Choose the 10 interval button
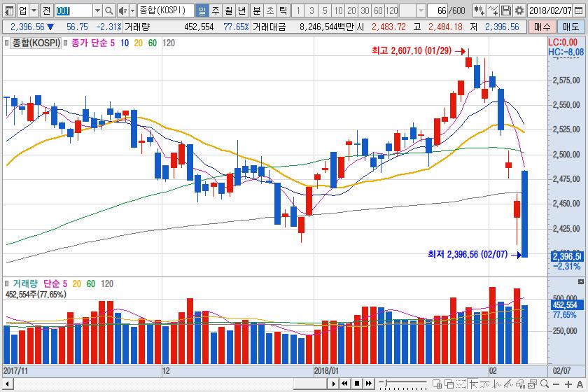The image size is (588, 392). 338,10
